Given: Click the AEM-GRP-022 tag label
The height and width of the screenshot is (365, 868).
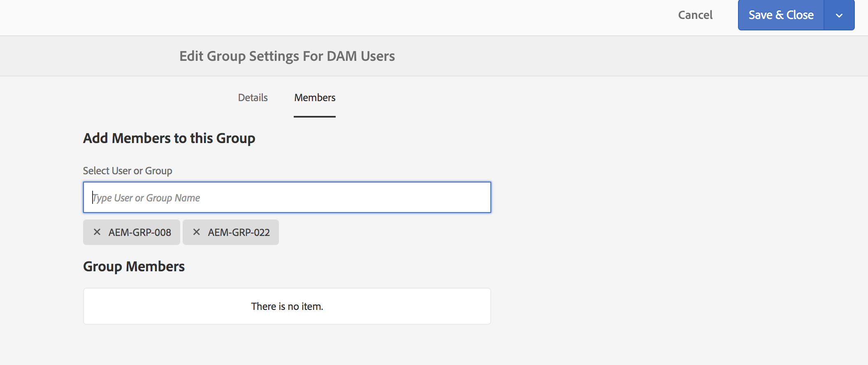Looking at the screenshot, I should (x=239, y=233).
